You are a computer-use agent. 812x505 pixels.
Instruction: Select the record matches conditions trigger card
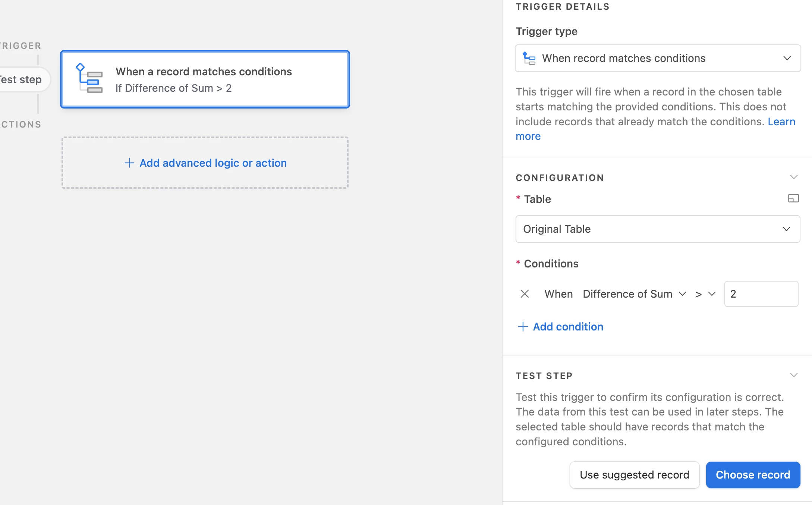click(x=205, y=79)
